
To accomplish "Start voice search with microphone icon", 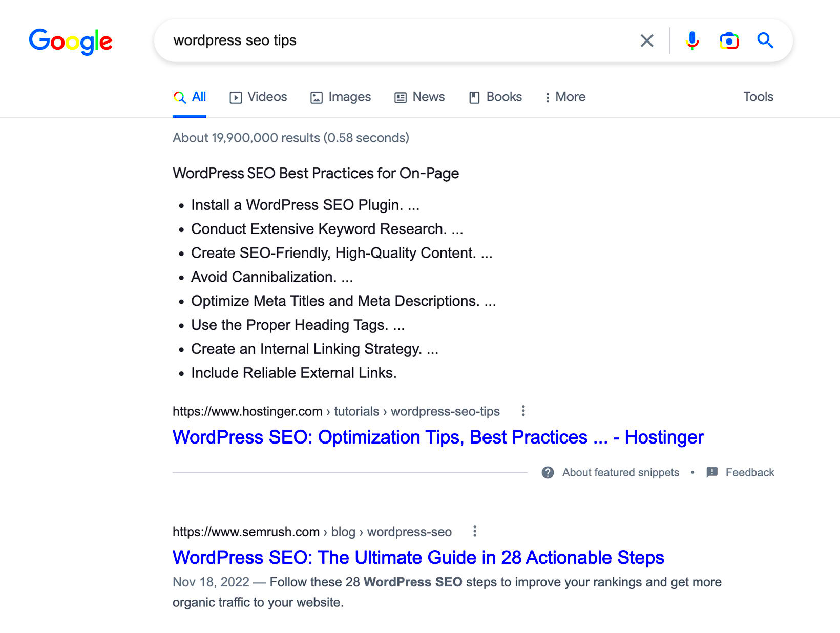I will pyautogui.click(x=692, y=40).
